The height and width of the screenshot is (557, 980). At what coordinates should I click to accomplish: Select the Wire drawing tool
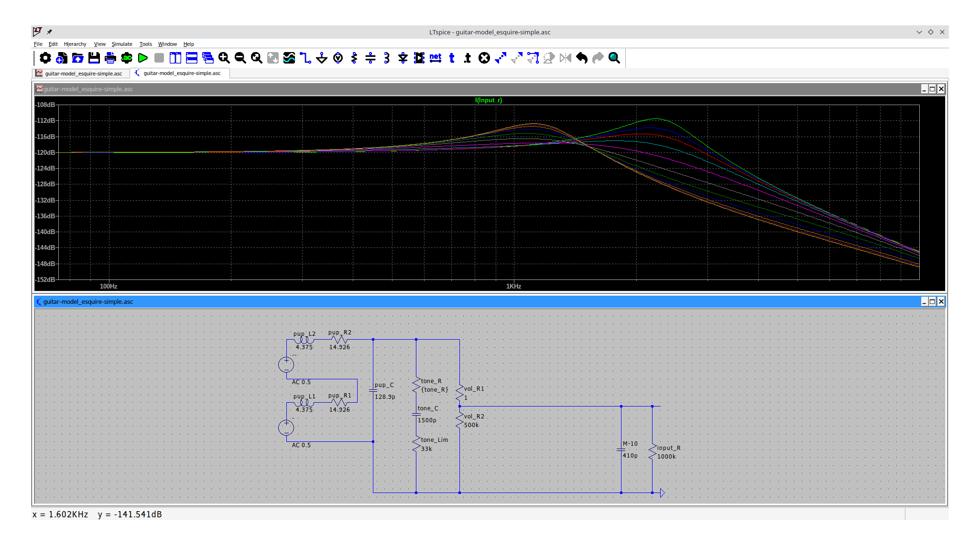(305, 58)
